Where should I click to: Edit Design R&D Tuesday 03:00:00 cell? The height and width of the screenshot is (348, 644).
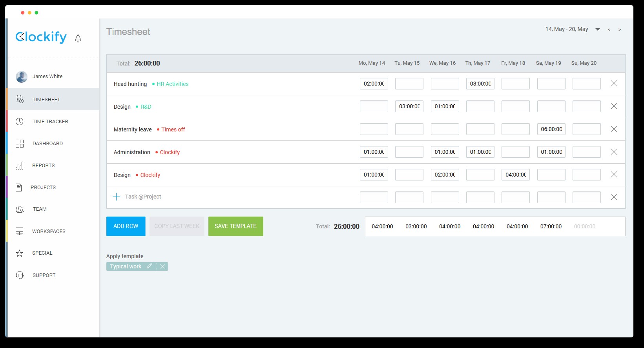(409, 106)
